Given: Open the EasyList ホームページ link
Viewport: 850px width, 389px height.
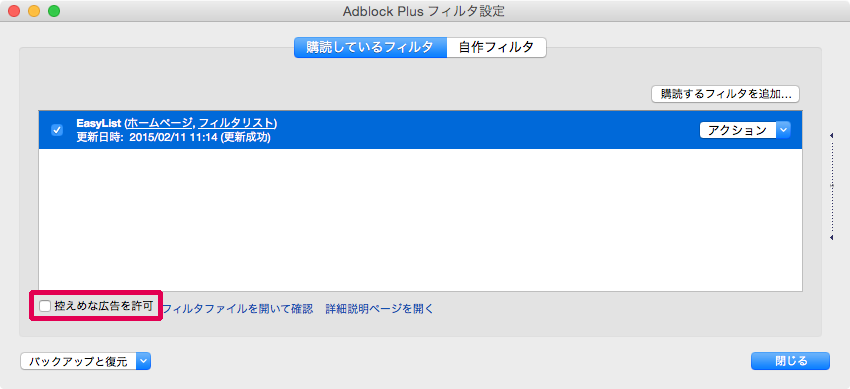Looking at the screenshot, I should [x=159, y=123].
